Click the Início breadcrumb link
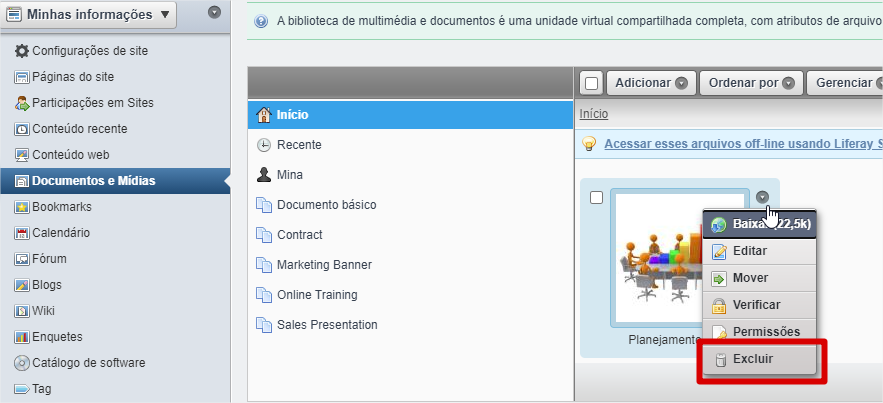 594,114
